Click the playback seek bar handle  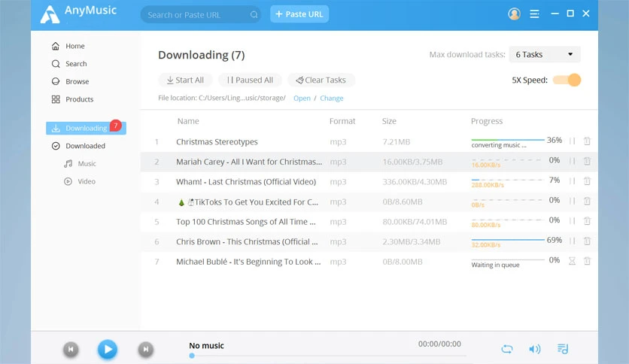(x=192, y=356)
